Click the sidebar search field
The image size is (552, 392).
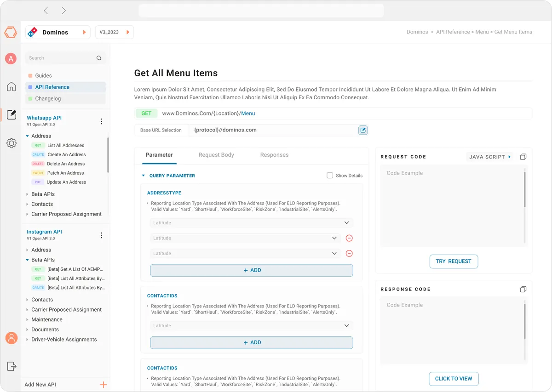(65, 58)
